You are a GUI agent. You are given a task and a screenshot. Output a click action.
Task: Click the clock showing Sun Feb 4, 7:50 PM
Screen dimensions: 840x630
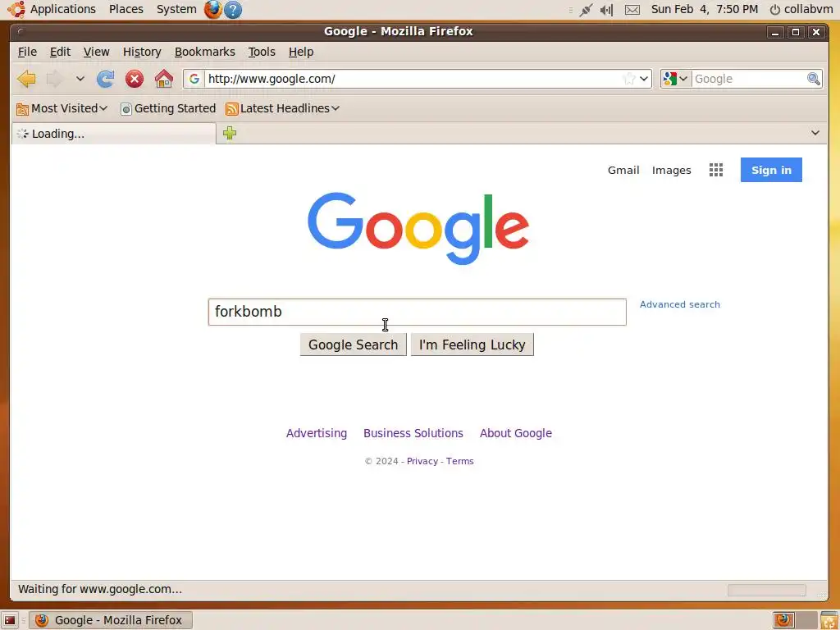click(x=705, y=9)
